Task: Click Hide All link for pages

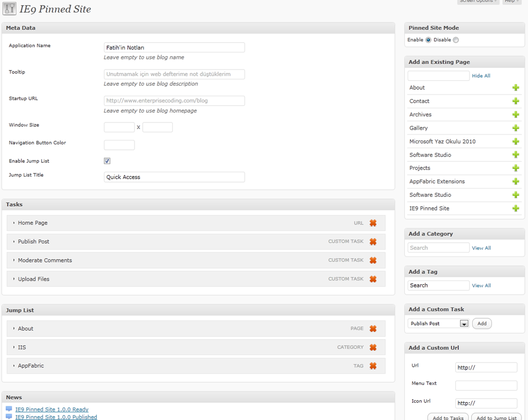Action: pos(481,75)
